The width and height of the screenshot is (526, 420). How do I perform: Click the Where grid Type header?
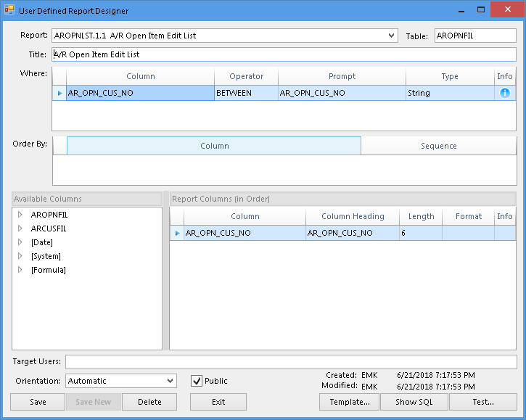point(450,76)
